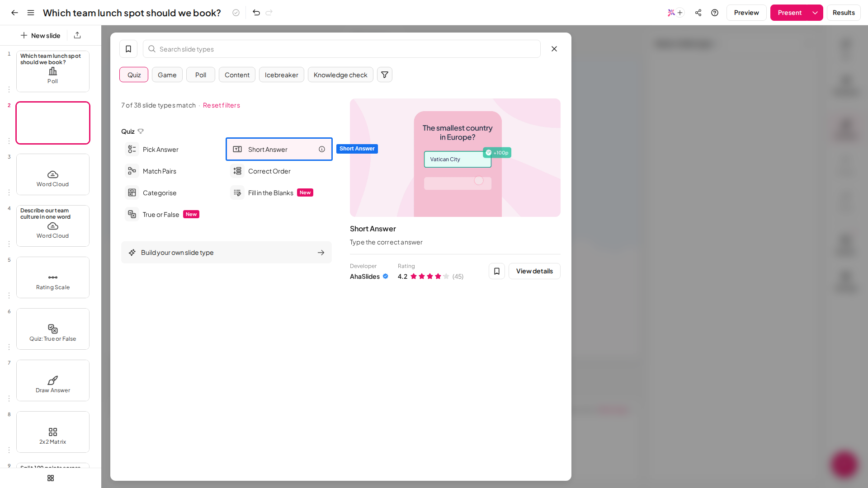Add a New slide
This screenshot has height=488, width=868.
click(x=40, y=35)
